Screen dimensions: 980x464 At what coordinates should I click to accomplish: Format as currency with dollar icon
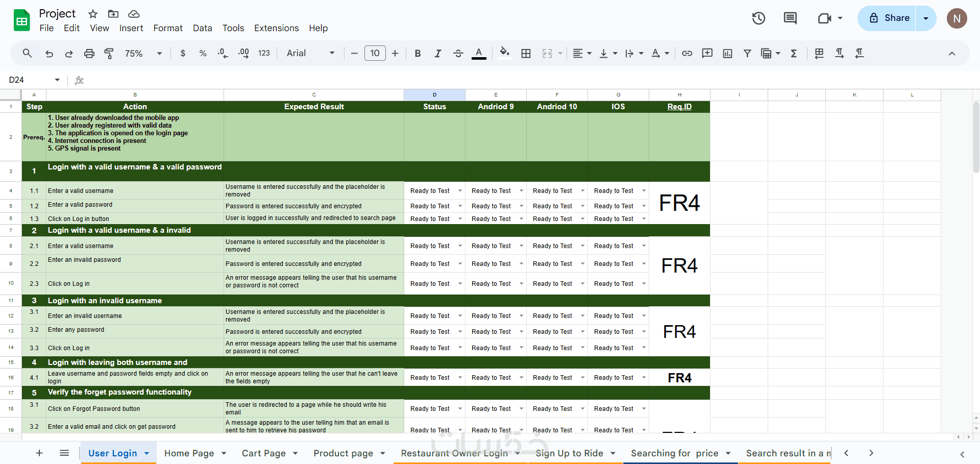pyautogui.click(x=183, y=54)
